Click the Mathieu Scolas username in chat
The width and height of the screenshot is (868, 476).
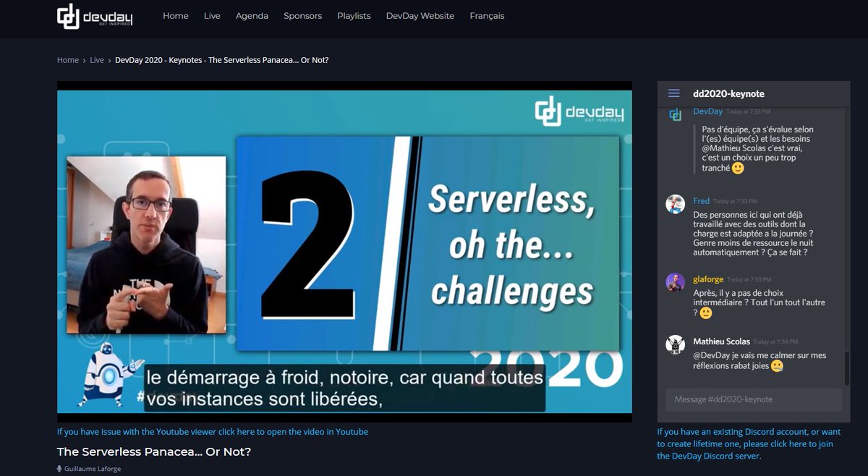721,341
